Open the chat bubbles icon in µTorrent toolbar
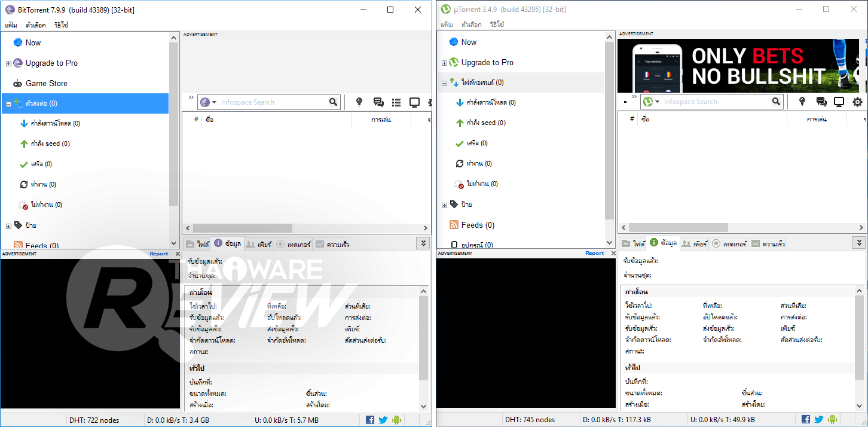 coord(821,102)
